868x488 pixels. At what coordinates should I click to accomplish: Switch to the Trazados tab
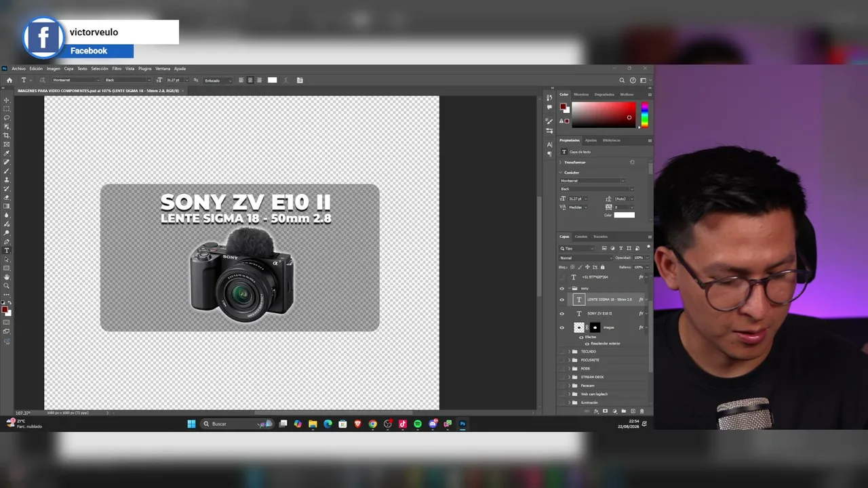point(600,237)
